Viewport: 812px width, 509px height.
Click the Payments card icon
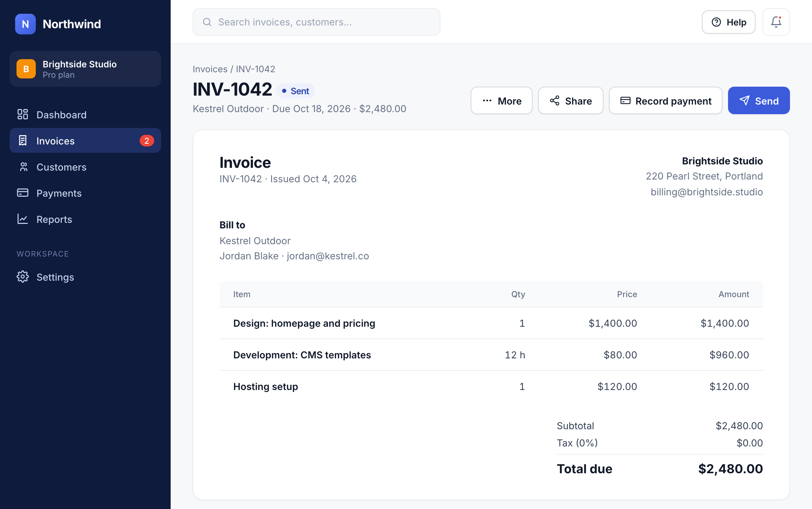[23, 193]
